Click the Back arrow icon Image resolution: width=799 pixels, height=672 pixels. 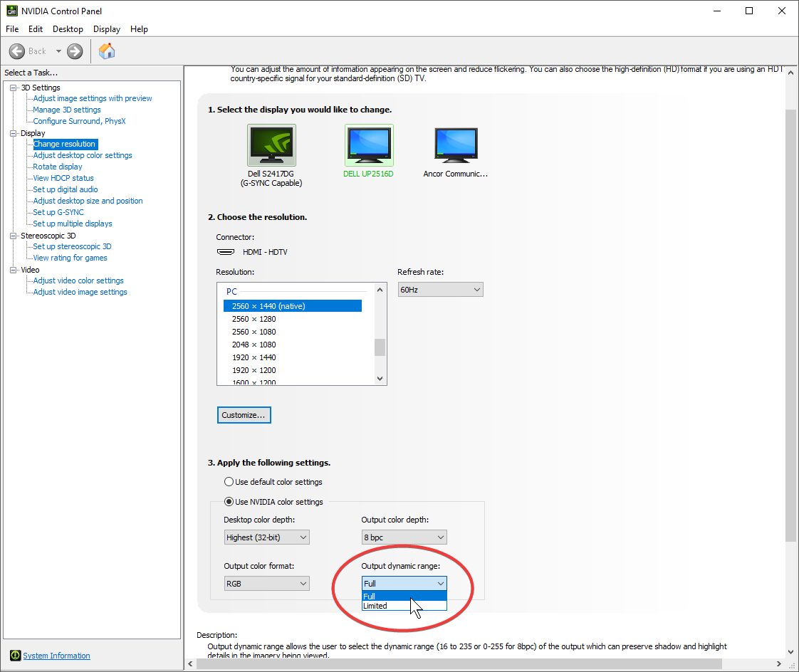17,51
